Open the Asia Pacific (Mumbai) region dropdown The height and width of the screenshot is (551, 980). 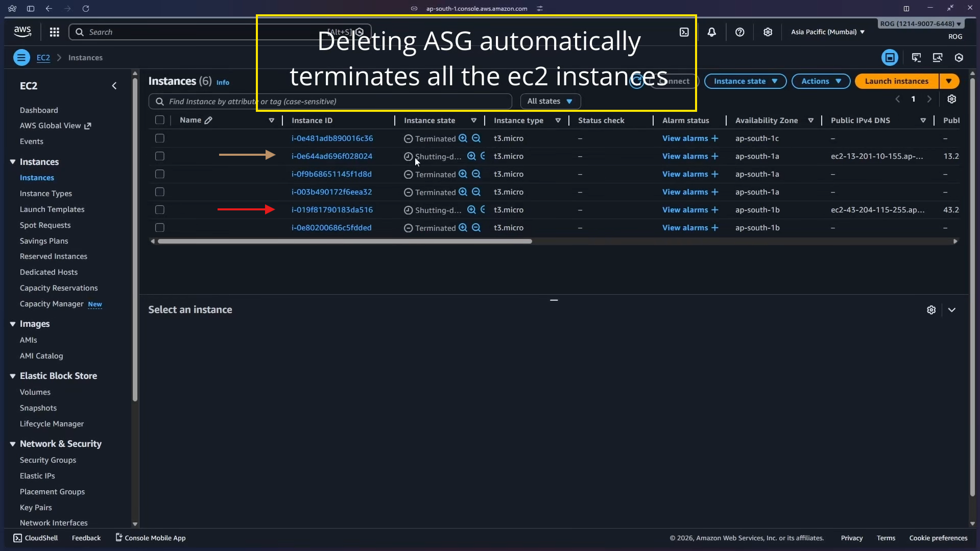pyautogui.click(x=826, y=32)
